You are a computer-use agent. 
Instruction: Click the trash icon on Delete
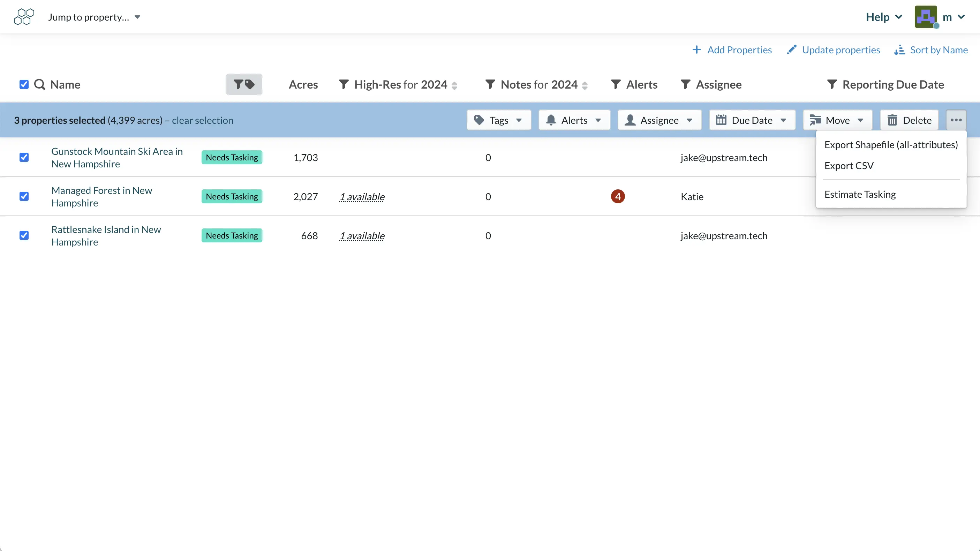click(892, 120)
